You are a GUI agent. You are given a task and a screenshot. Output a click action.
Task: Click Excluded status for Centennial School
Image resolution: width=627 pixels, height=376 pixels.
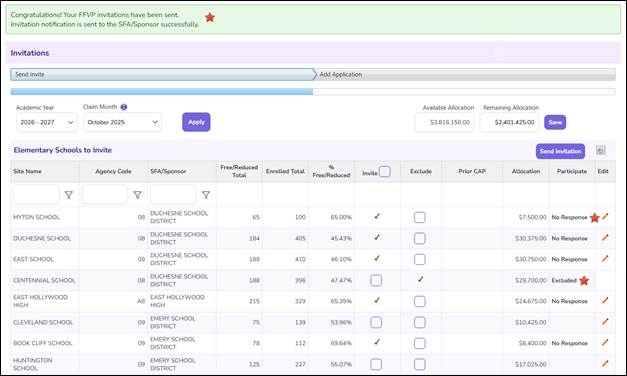coord(564,280)
